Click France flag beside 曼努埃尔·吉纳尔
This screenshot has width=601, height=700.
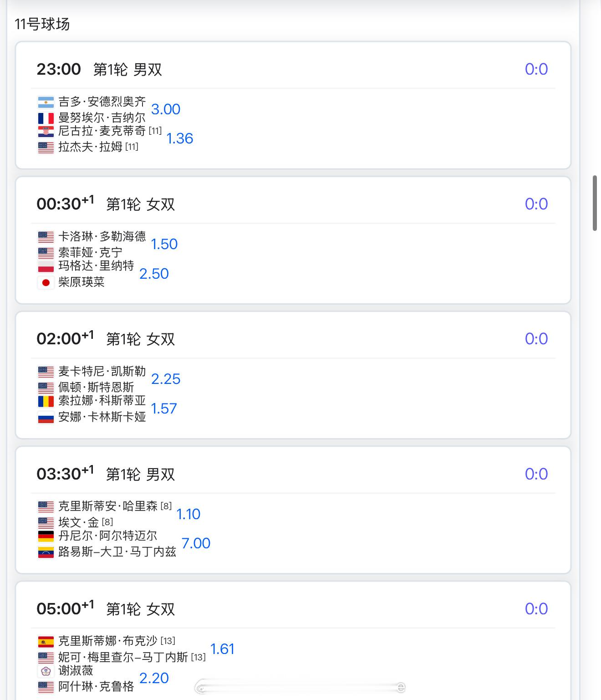(46, 118)
